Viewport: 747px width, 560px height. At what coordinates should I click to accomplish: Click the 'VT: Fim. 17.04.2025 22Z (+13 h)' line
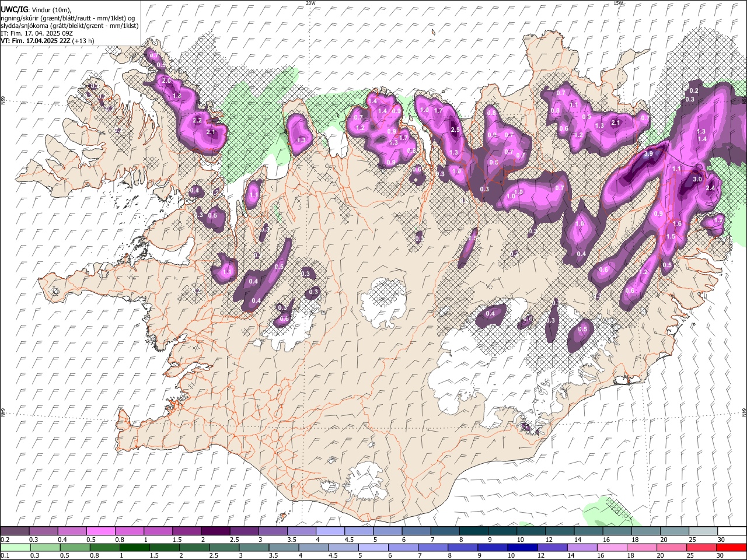[x=47, y=41]
